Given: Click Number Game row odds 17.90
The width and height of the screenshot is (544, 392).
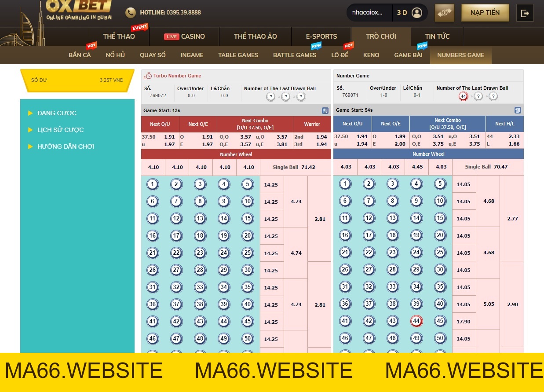Looking at the screenshot, I should coord(464,322).
